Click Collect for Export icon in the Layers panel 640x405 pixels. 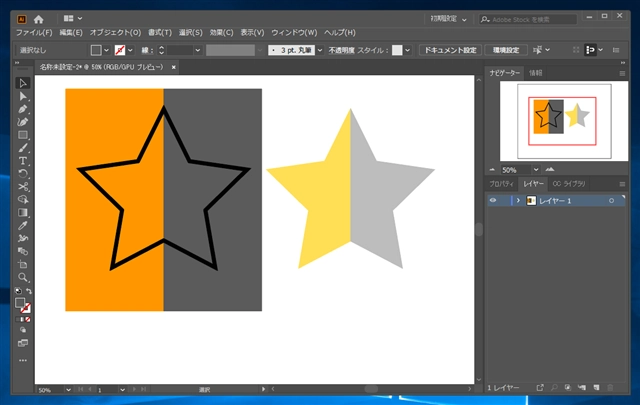540,387
